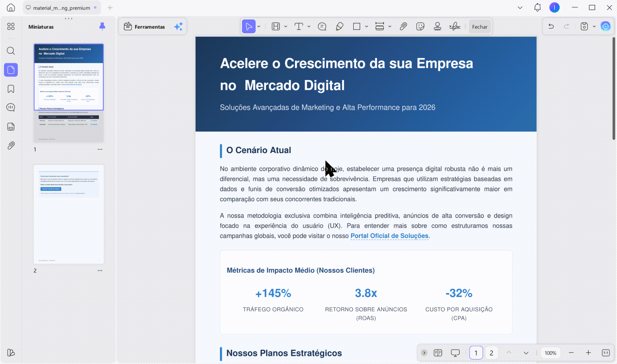Click the bottom-left layers style icon

point(11,353)
